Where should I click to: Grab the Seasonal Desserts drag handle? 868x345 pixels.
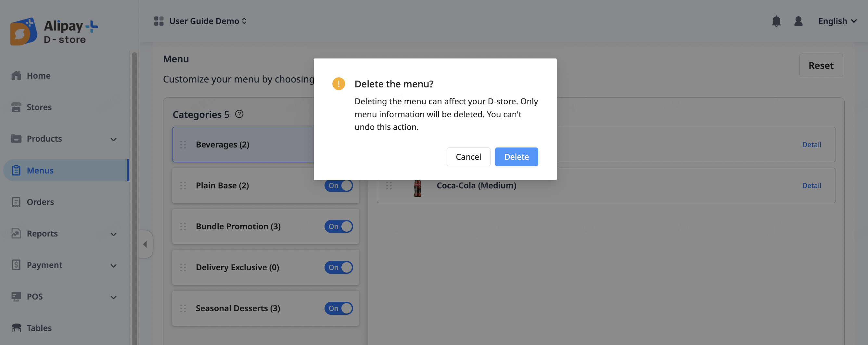tap(183, 308)
